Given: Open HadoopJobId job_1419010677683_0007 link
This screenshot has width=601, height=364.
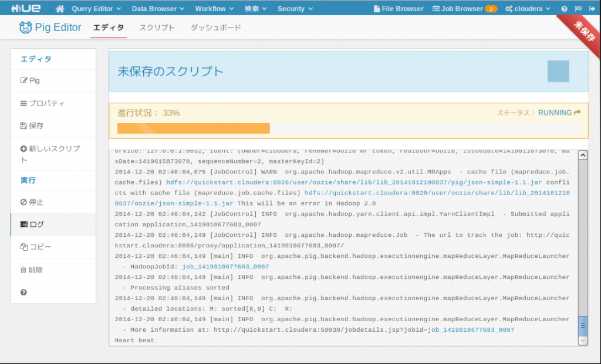Looking at the screenshot, I should [225, 266].
